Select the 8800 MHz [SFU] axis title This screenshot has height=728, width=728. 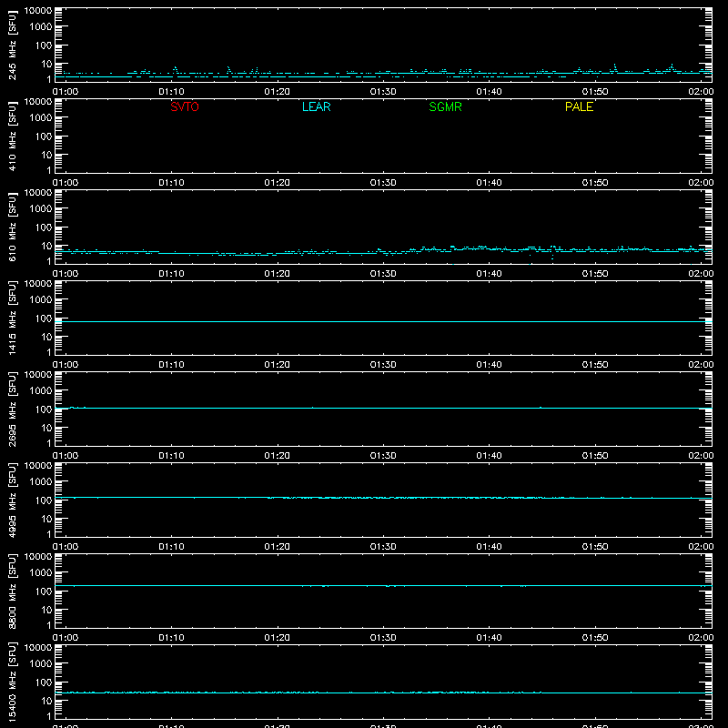pos(12,591)
